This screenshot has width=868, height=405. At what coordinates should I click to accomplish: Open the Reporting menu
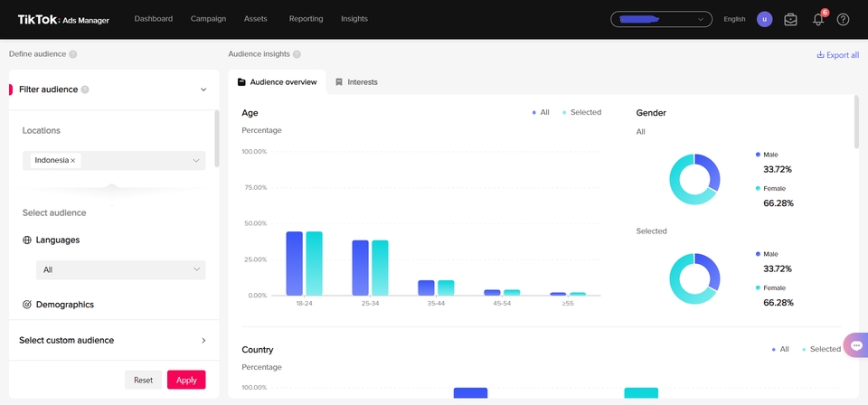[x=306, y=19]
